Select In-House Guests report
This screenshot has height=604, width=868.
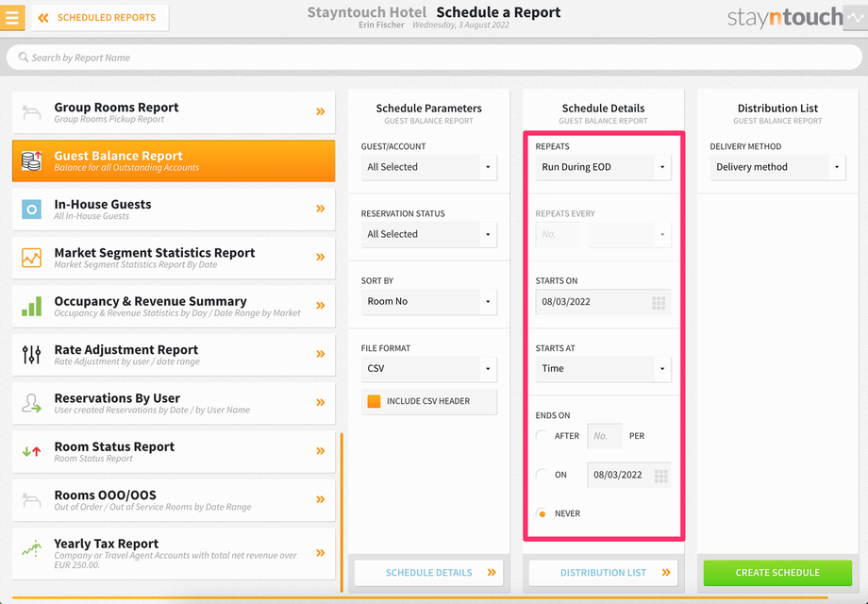coord(174,210)
